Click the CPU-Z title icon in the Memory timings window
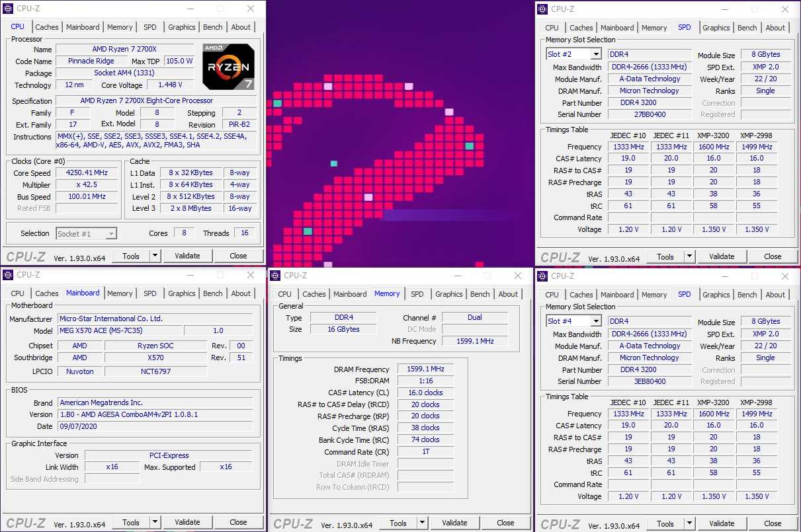801x532 pixels. [x=276, y=276]
